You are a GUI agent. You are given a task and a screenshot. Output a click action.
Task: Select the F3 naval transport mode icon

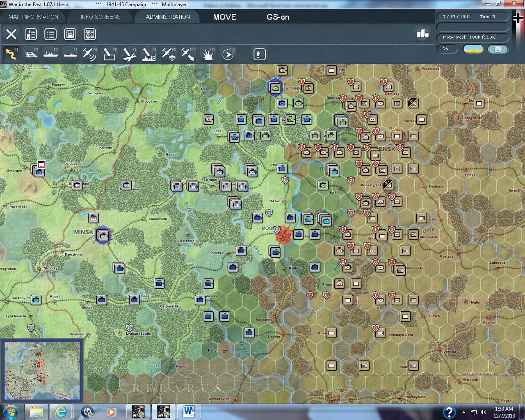pos(51,54)
